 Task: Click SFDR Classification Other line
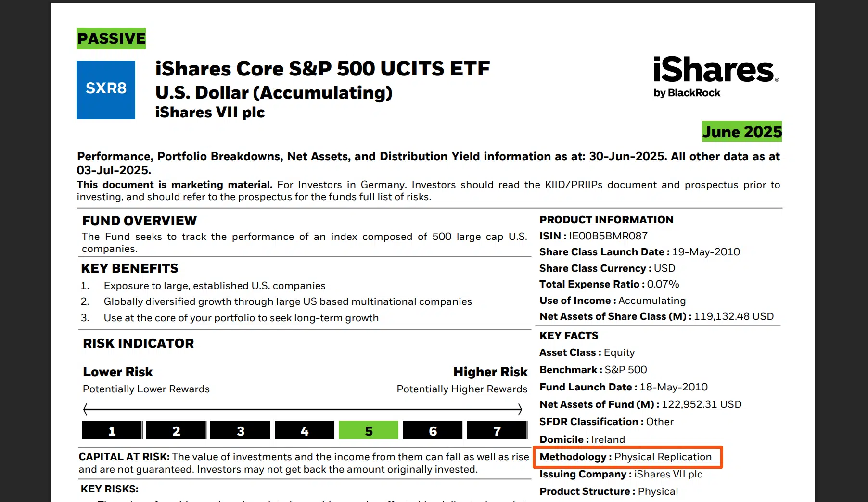click(x=606, y=422)
